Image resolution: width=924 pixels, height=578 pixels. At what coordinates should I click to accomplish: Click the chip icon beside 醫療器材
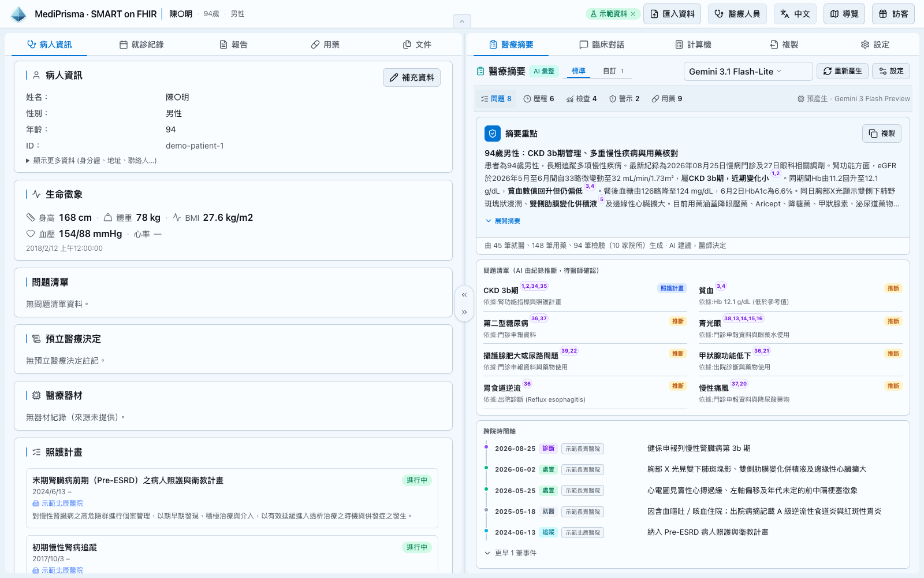pyautogui.click(x=36, y=395)
